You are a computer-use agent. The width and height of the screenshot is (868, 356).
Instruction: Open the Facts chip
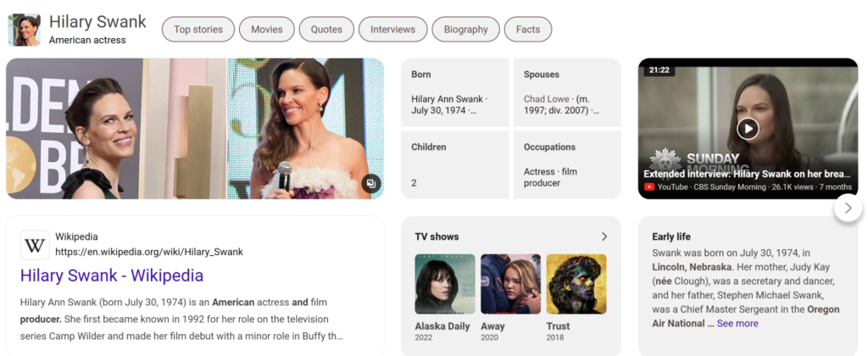click(527, 30)
